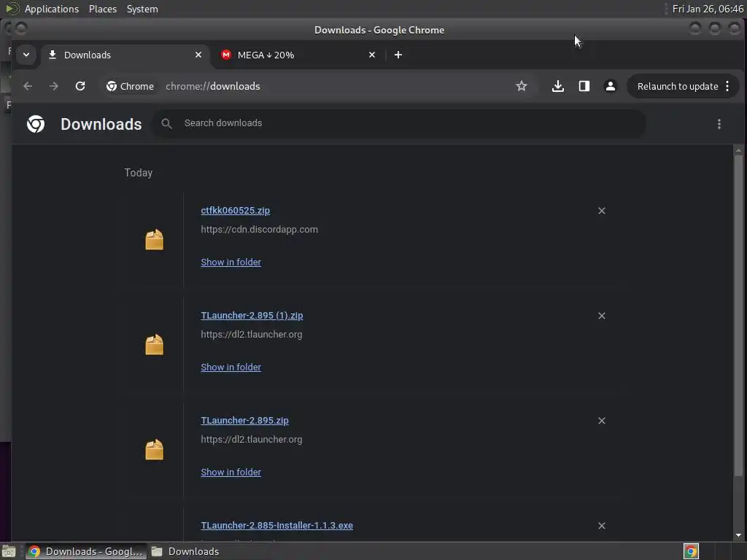Click the clock showing Fri Jan 26
The image size is (747, 560).
pyautogui.click(x=708, y=9)
